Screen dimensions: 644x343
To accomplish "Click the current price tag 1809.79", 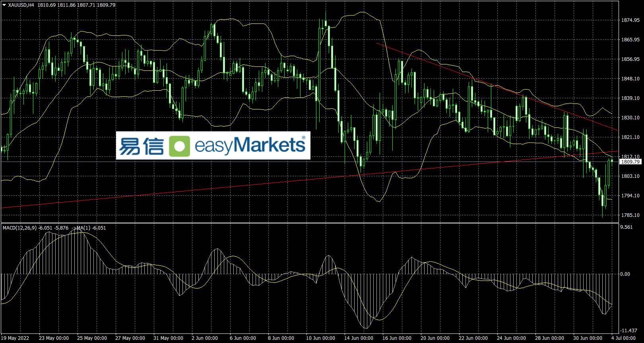I will (630, 162).
